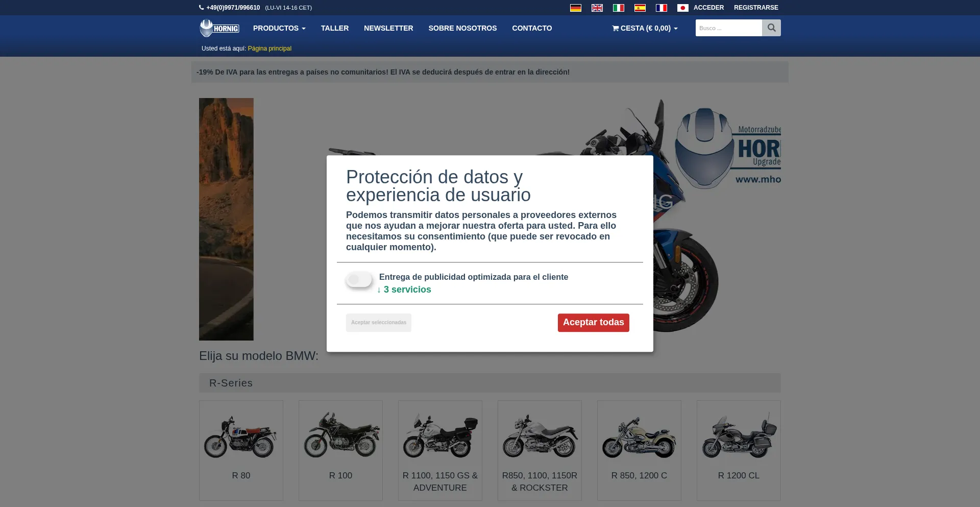Click the mountain road banner image
The image size is (980, 507).
(226, 219)
